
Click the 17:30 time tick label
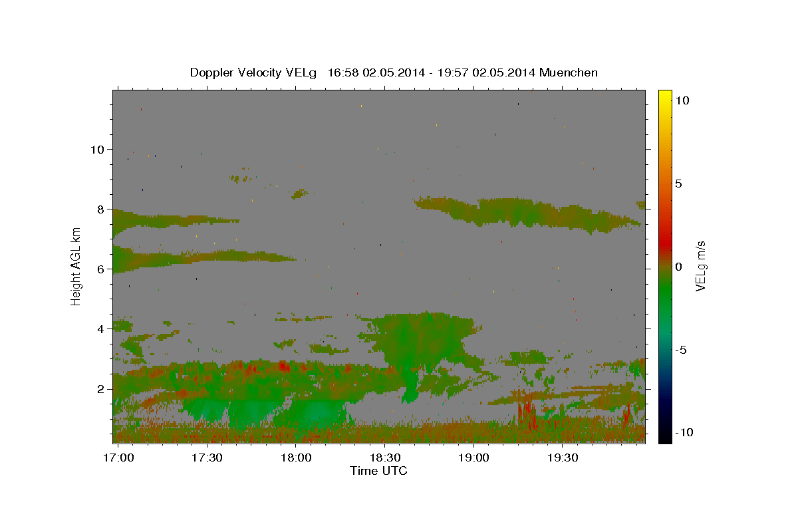click(x=207, y=458)
